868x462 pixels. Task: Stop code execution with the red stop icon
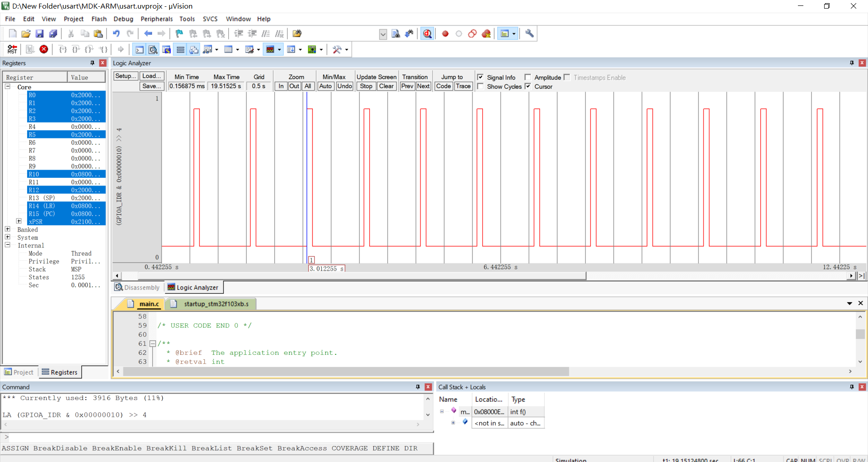(x=44, y=49)
